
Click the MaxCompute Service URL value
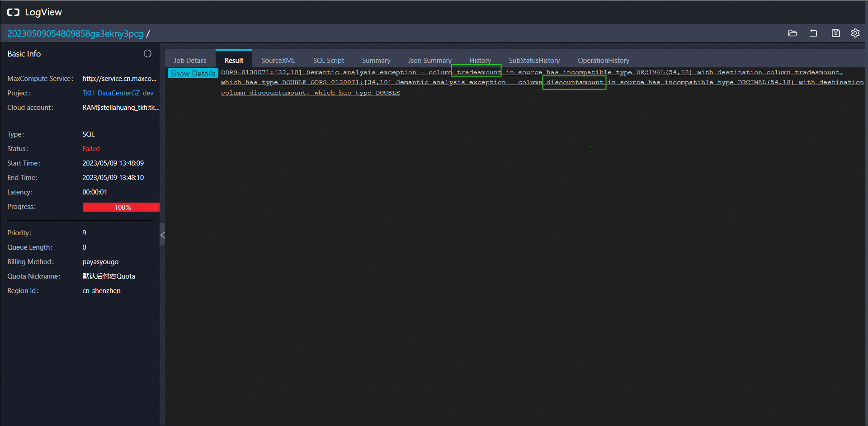pyautogui.click(x=119, y=78)
